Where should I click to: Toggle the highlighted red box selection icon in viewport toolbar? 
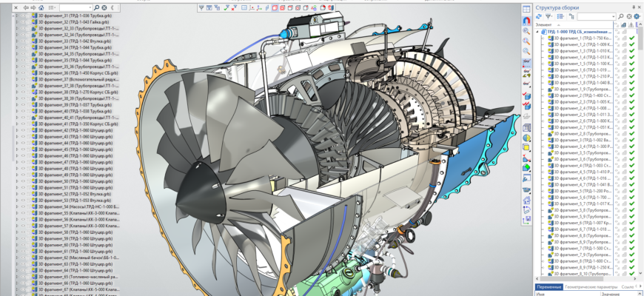pos(275,8)
